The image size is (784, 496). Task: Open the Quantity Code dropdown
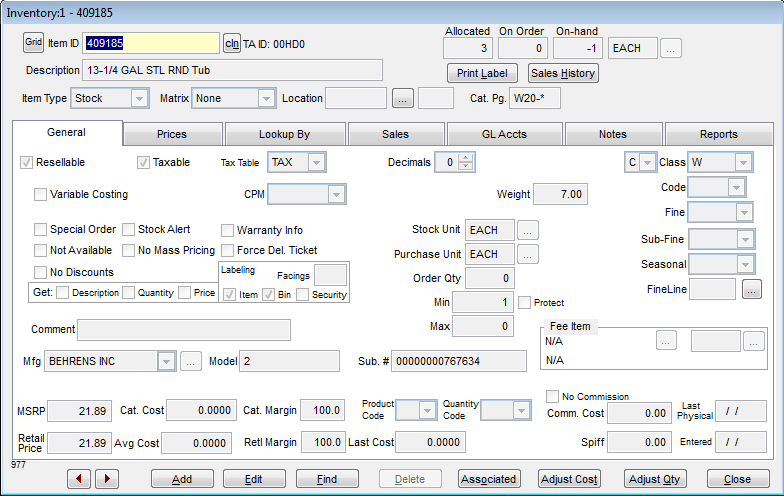(521, 410)
